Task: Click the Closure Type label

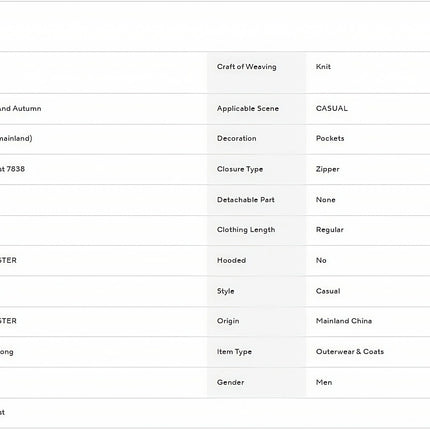Action: [x=240, y=169]
